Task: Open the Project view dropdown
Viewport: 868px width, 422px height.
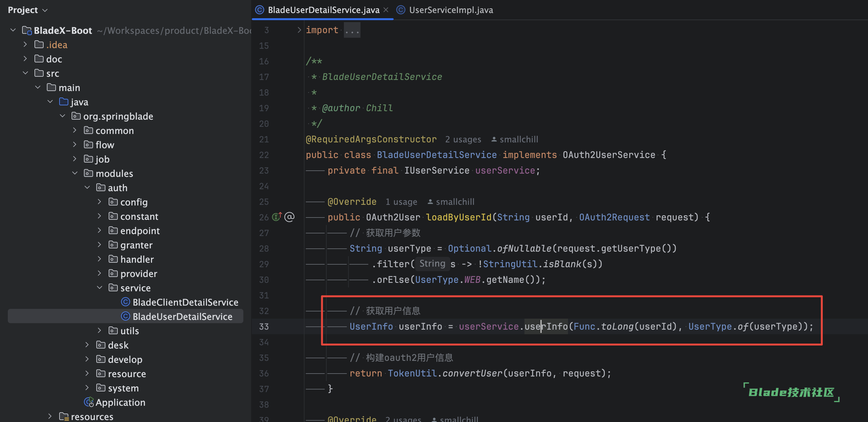Action: click(28, 10)
